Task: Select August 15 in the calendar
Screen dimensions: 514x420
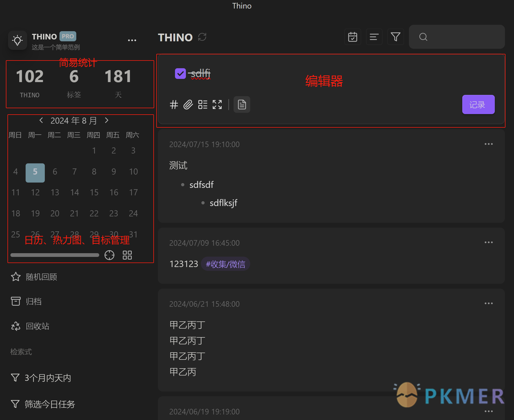Action: point(94,192)
